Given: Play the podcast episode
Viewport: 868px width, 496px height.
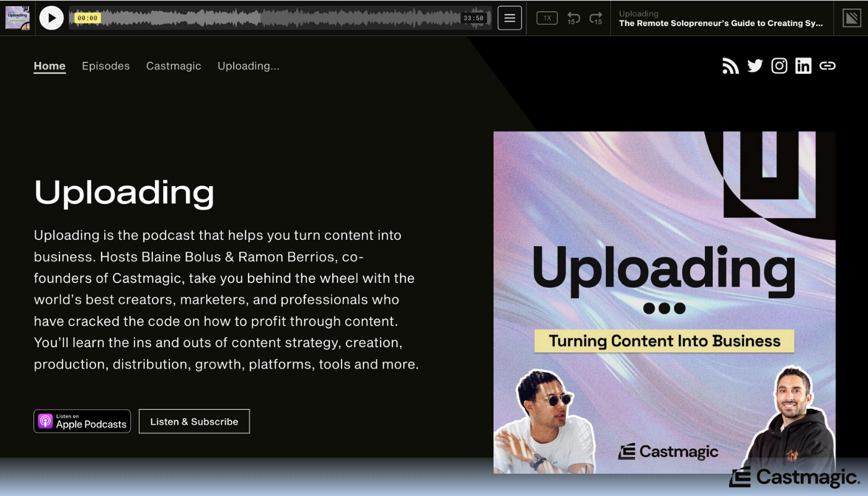Looking at the screenshot, I should pyautogui.click(x=51, y=18).
